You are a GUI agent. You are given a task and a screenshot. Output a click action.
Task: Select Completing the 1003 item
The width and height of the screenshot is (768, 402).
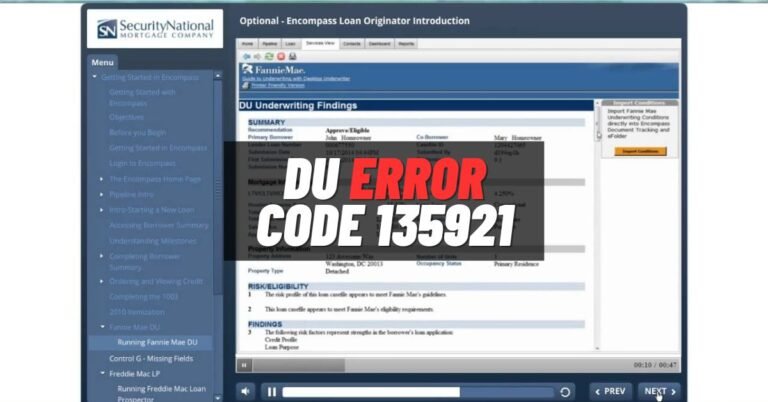144,297
